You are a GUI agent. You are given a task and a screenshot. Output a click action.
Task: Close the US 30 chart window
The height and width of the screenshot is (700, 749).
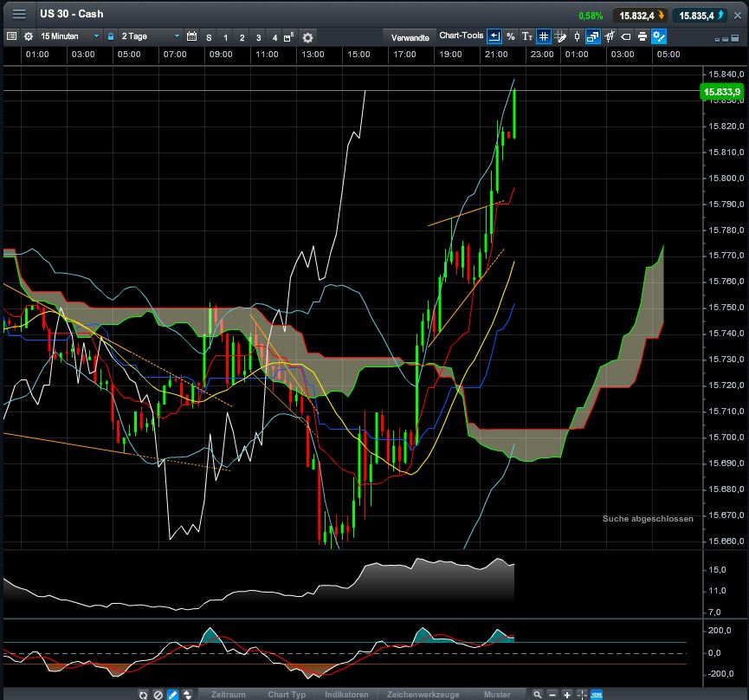(x=738, y=16)
